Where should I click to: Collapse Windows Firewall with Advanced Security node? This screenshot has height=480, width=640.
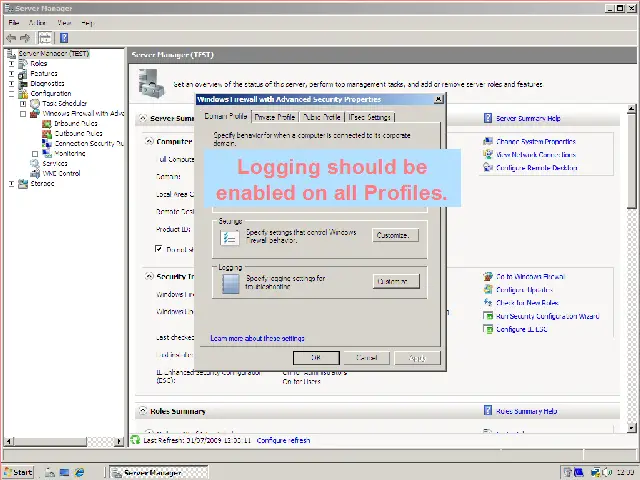[23, 114]
